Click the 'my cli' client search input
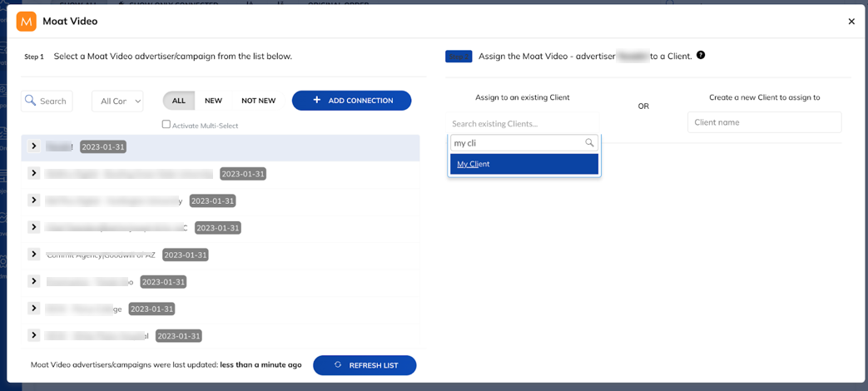The height and width of the screenshot is (391, 868). click(524, 143)
